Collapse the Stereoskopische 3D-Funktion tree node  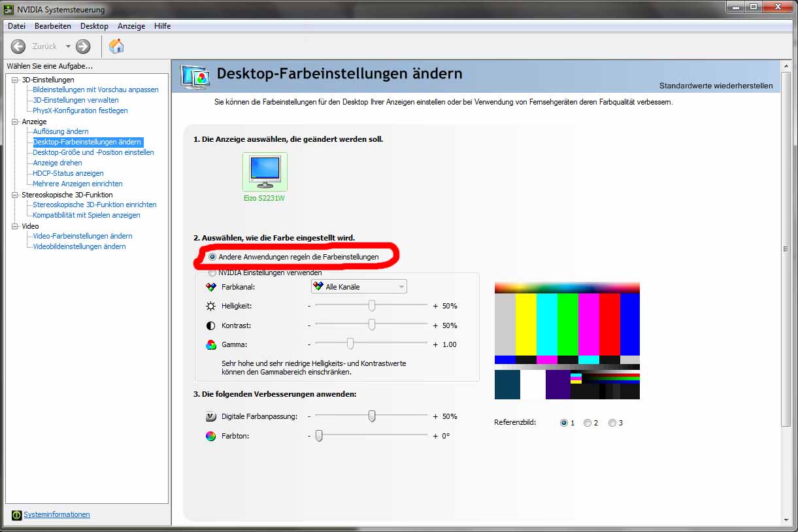tap(16, 195)
